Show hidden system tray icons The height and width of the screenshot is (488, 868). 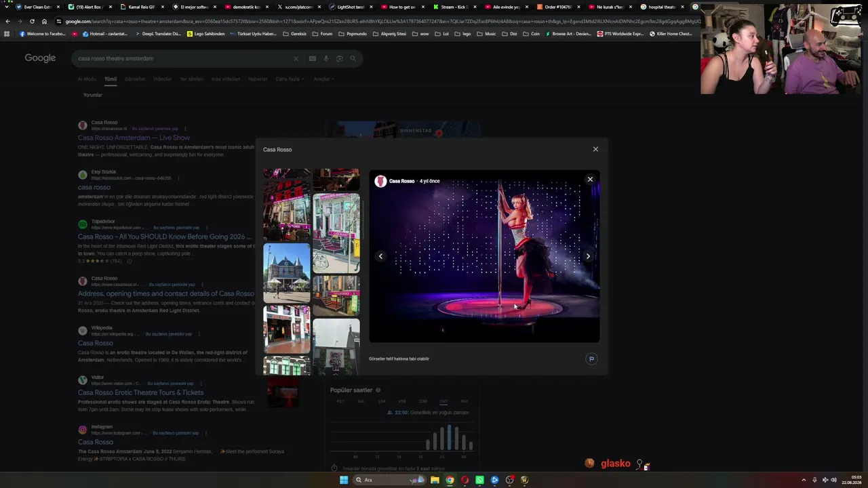pos(804,480)
